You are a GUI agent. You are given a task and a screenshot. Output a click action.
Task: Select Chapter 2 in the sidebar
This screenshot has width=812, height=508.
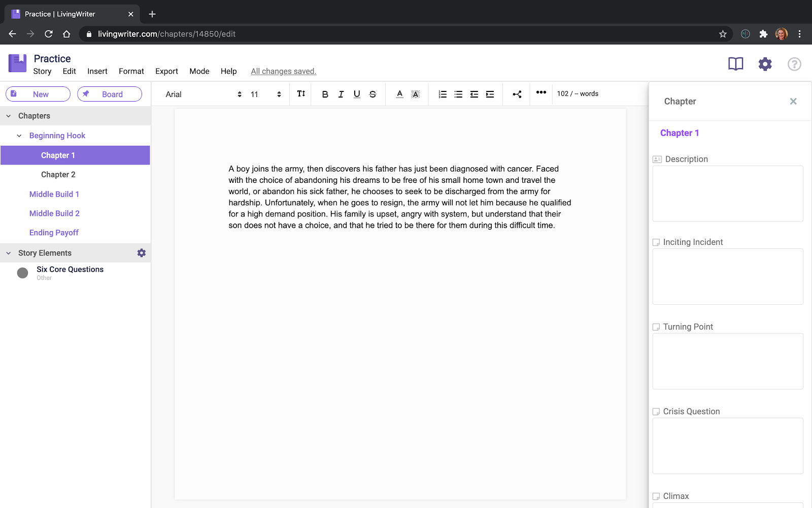[x=58, y=175]
